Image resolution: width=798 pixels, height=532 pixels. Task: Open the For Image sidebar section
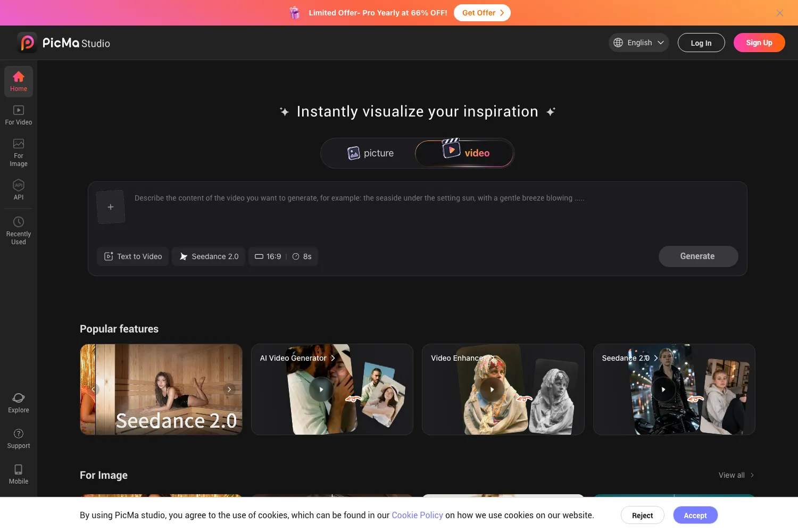pos(19,153)
